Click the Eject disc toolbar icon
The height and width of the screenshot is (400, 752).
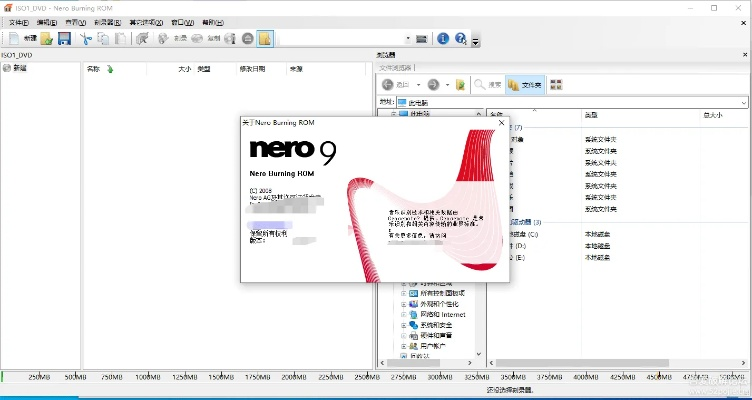[247, 38]
